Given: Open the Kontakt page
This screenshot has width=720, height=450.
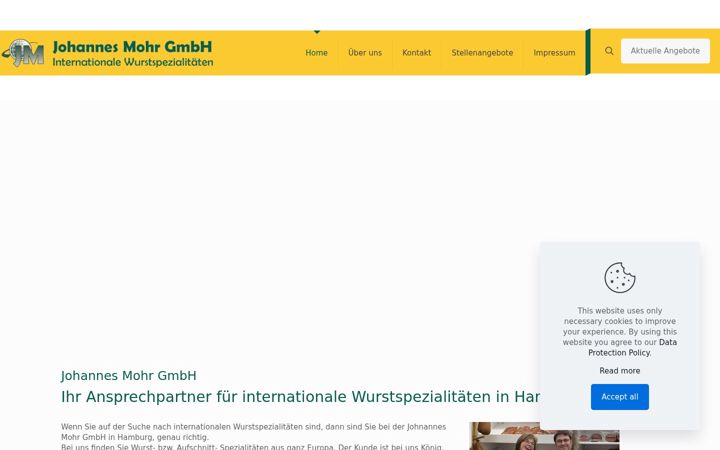Looking at the screenshot, I should pyautogui.click(x=416, y=53).
